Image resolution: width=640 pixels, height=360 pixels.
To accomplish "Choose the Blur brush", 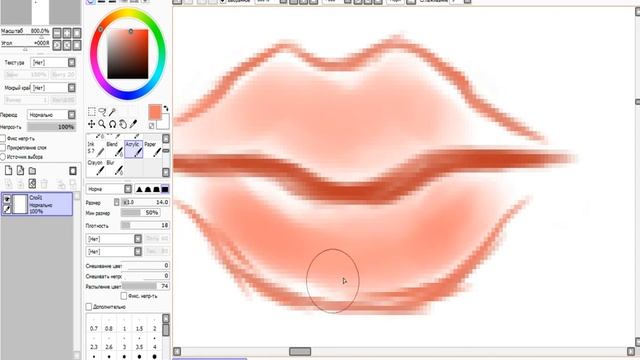I will click(114, 167).
